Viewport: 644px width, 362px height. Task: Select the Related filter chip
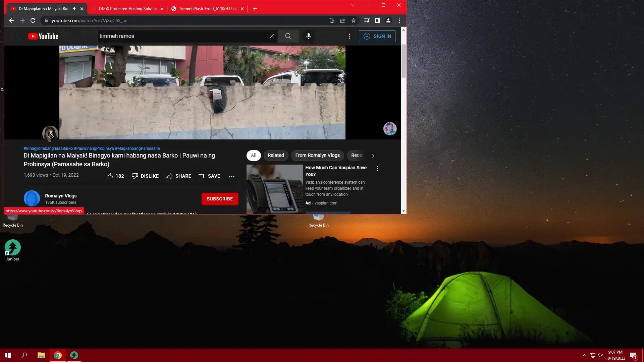276,156
